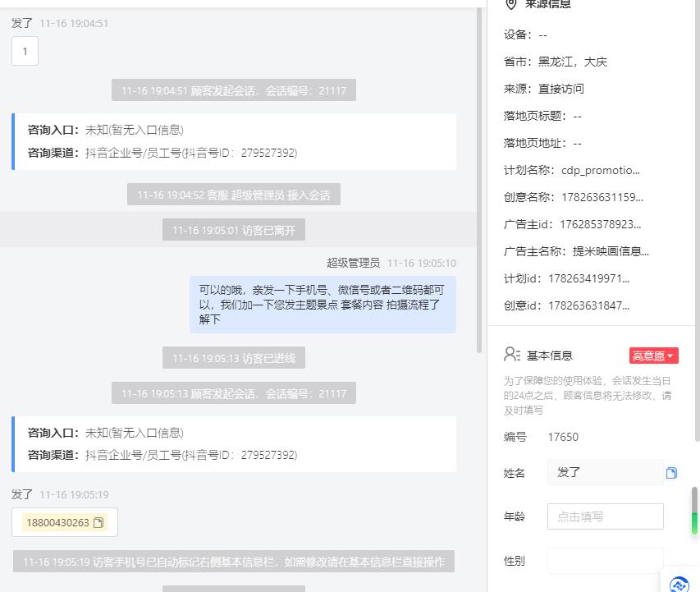Image resolution: width=700 pixels, height=592 pixels.
Task: Click the 计划名称 value cdp_promotio...
Action: pos(601,170)
